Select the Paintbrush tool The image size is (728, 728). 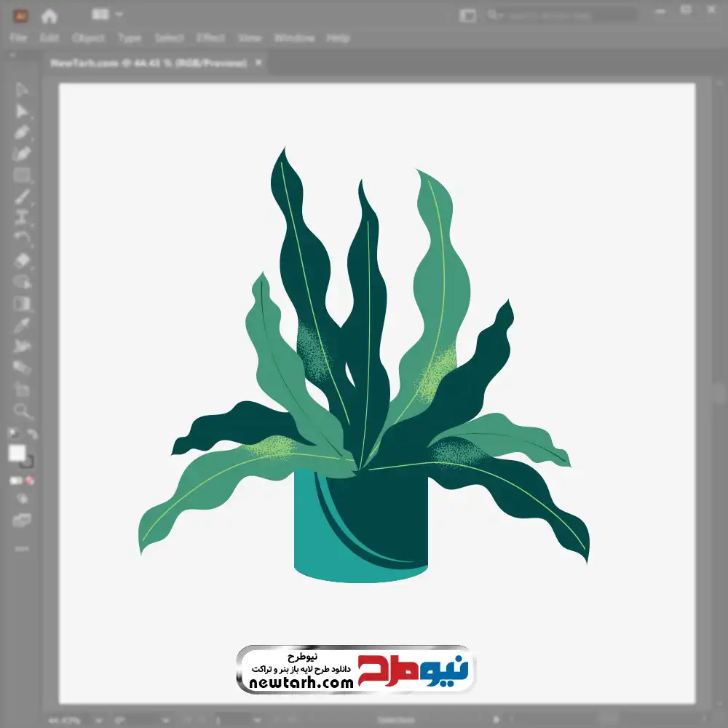point(22,197)
